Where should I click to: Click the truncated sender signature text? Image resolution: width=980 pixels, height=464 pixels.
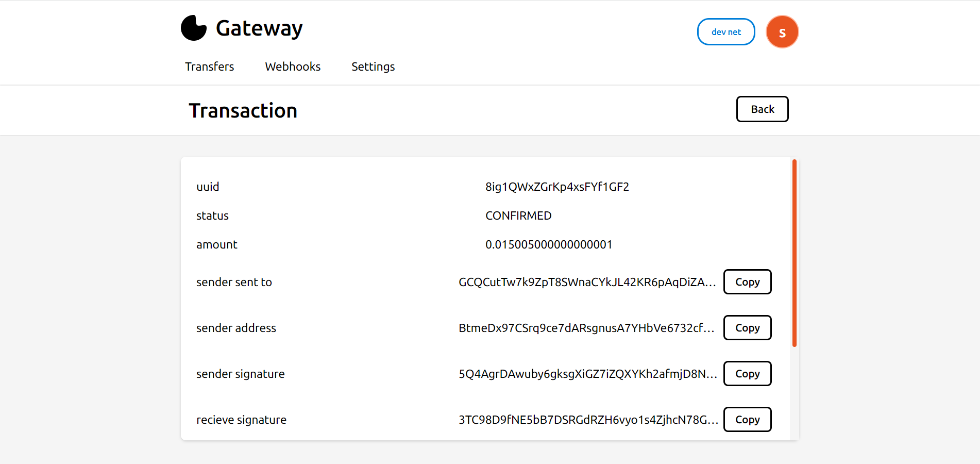(587, 374)
